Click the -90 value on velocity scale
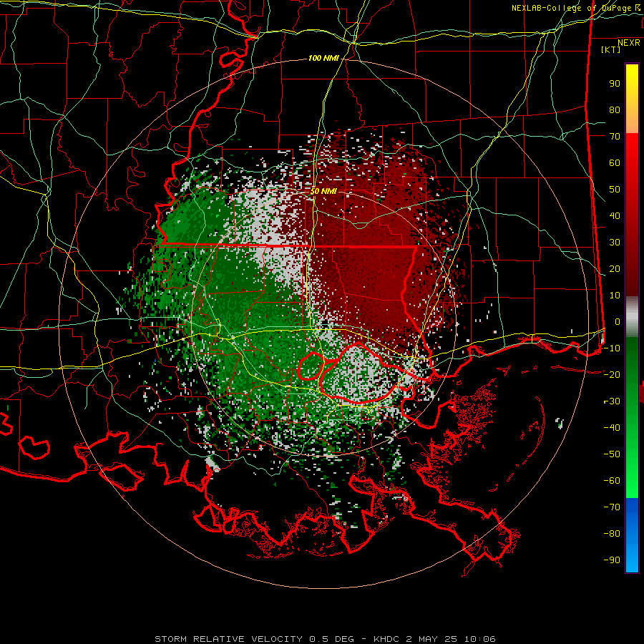 click(x=612, y=560)
